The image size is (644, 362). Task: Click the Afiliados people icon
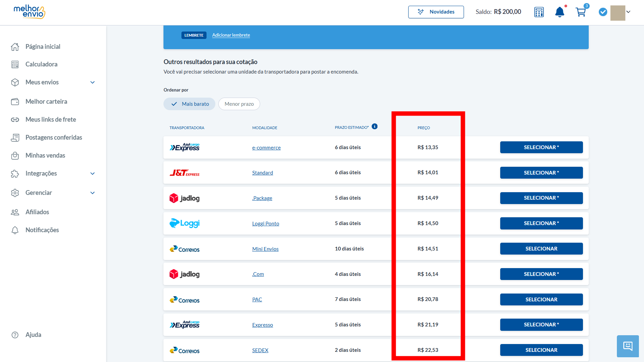pyautogui.click(x=15, y=212)
